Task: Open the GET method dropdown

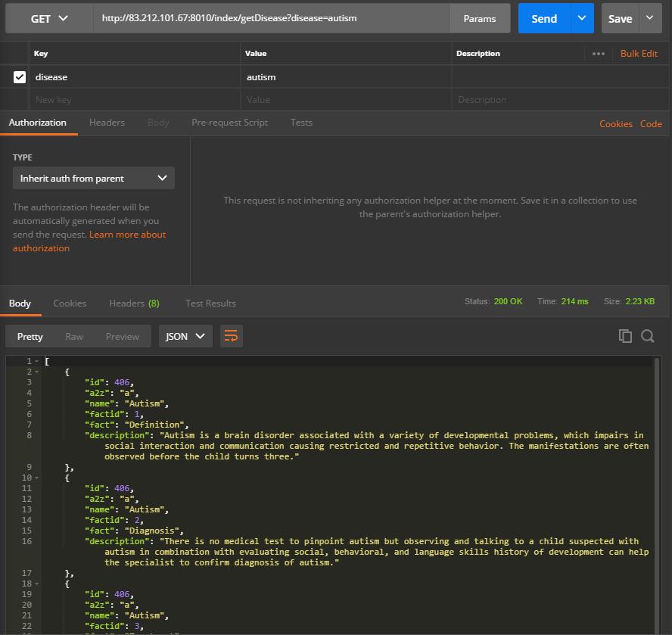Action: click(49, 18)
